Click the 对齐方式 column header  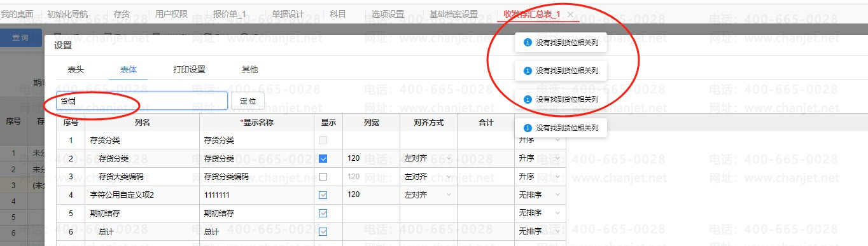[x=428, y=122]
